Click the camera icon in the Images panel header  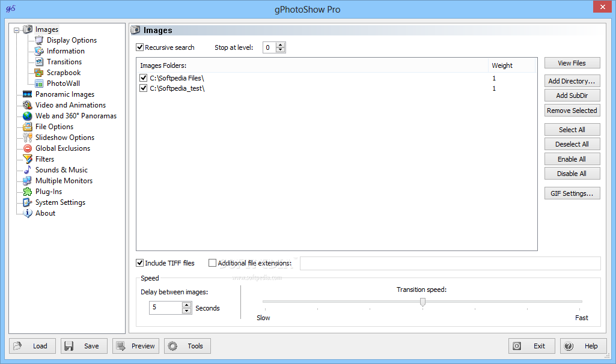[x=135, y=30]
